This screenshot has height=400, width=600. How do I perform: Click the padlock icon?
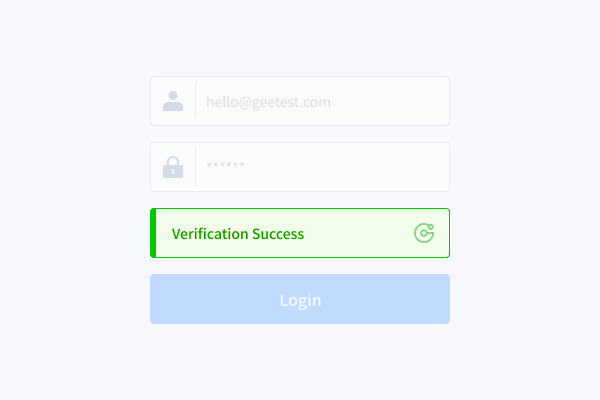pos(173,167)
